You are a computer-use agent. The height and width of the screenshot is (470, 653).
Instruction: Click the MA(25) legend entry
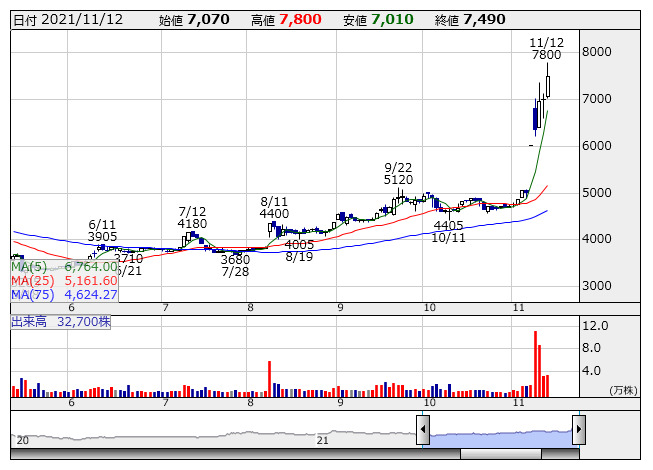[x=64, y=280]
